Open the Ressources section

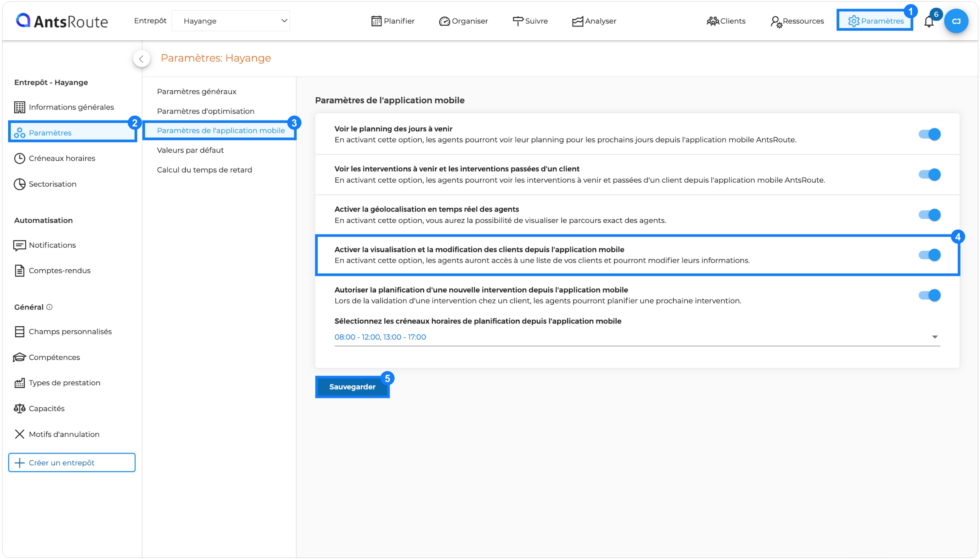797,21
